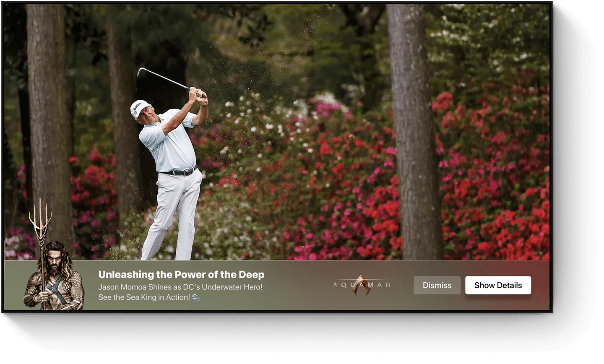Click the golfer's white trousers
The height and width of the screenshot is (364, 604).
click(172, 214)
